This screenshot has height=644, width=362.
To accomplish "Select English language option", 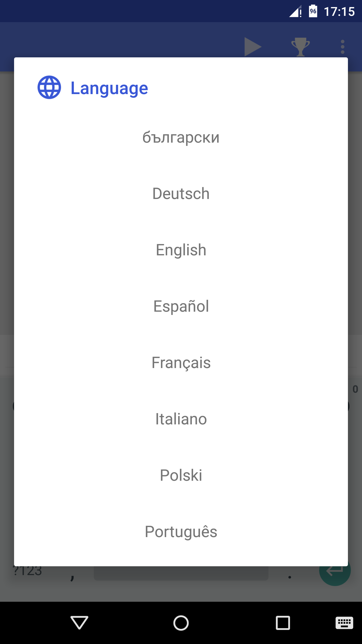I will pyautogui.click(x=181, y=250).
